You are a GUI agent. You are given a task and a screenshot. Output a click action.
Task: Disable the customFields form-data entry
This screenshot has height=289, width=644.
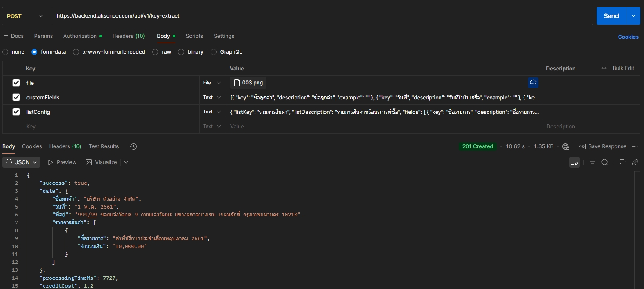coord(16,97)
